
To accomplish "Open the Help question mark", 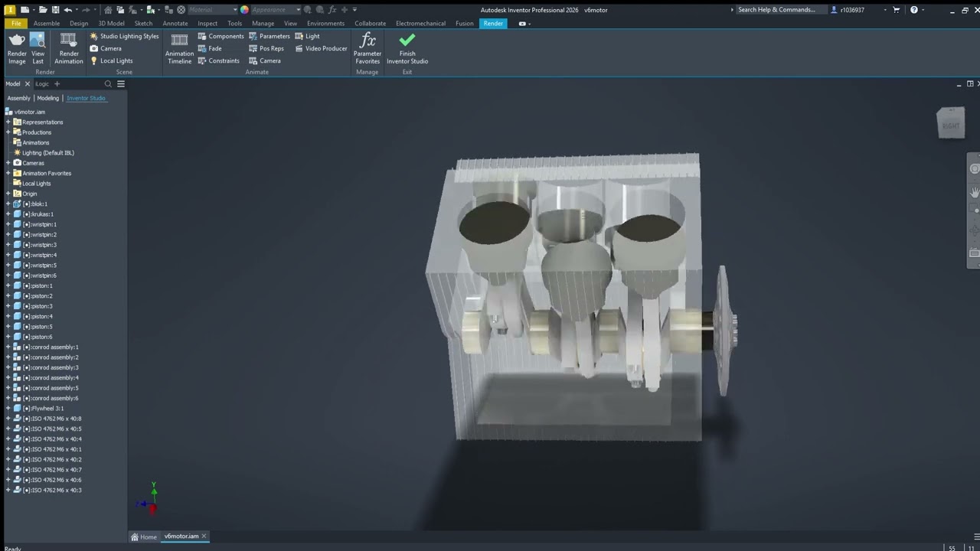I will pyautogui.click(x=913, y=10).
